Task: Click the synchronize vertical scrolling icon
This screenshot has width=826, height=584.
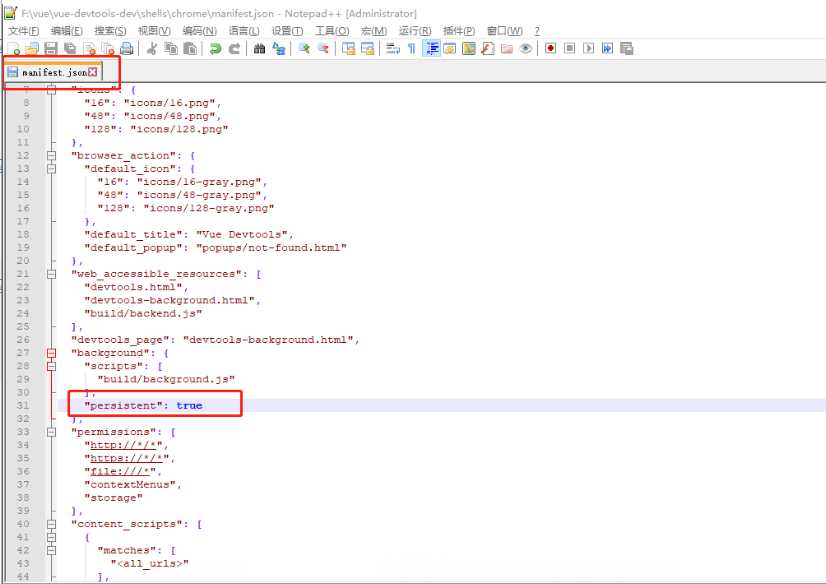Action: pyautogui.click(x=348, y=49)
